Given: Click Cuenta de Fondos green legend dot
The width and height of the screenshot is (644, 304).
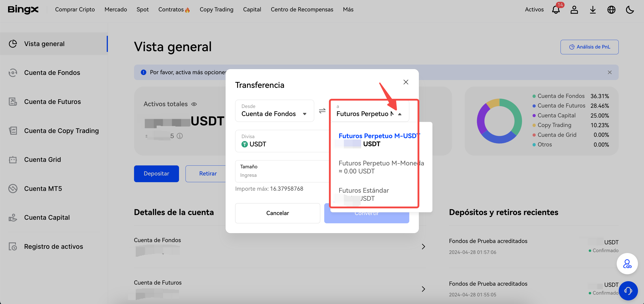Looking at the screenshot, I should click(x=534, y=96).
